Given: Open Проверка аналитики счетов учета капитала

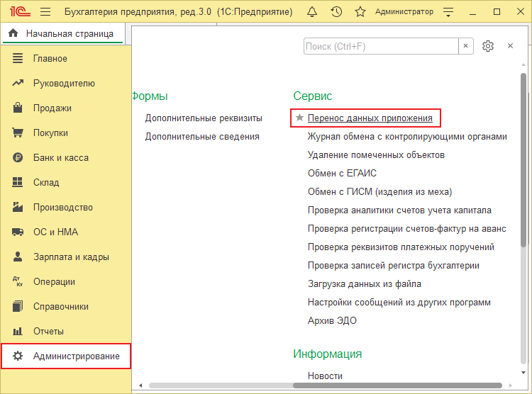Looking at the screenshot, I should pos(399,210).
